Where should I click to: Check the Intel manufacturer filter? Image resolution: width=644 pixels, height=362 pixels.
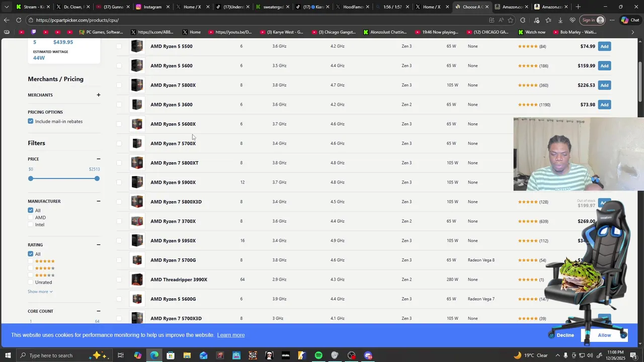pos(31,225)
